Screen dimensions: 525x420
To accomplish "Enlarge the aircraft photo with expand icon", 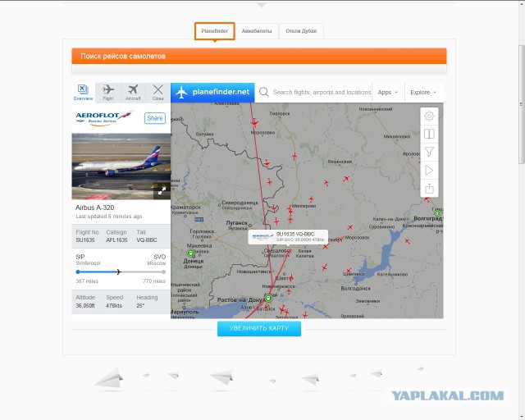I will (x=162, y=191).
